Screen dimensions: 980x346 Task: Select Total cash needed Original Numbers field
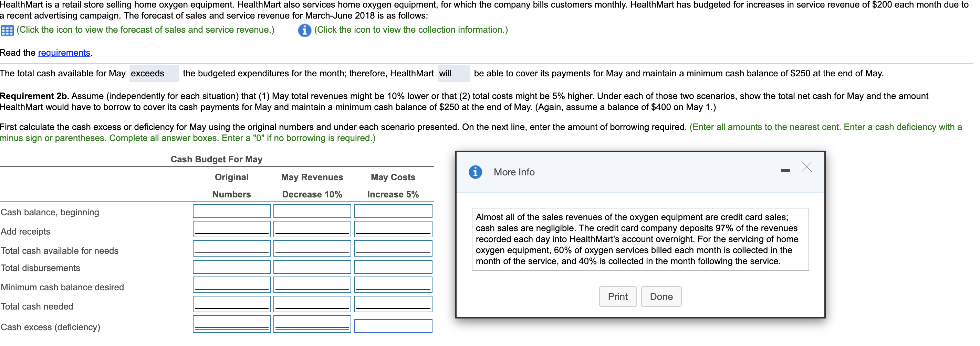pyautogui.click(x=232, y=304)
